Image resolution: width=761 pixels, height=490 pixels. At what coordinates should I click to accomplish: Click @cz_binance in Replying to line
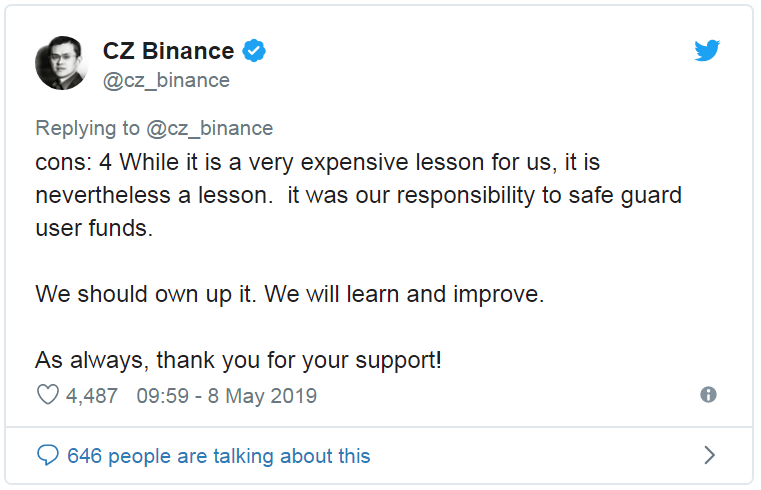(209, 128)
